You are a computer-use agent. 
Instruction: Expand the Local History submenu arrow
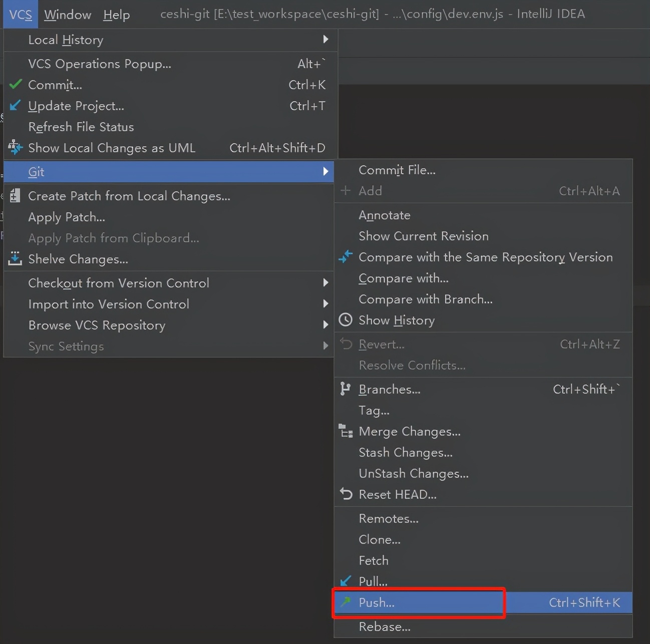[326, 39]
